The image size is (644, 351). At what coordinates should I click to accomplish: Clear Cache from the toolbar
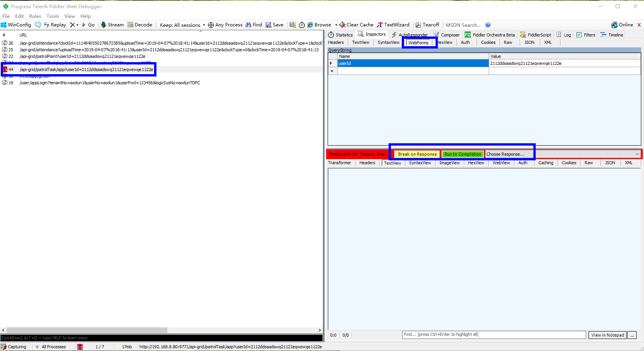point(356,25)
